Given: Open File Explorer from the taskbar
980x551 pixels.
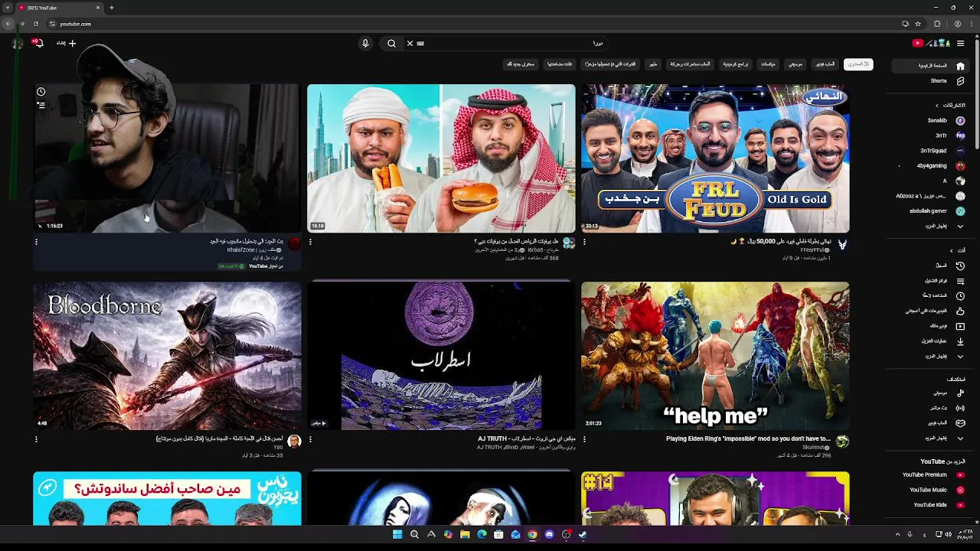Looking at the screenshot, I should (x=465, y=534).
